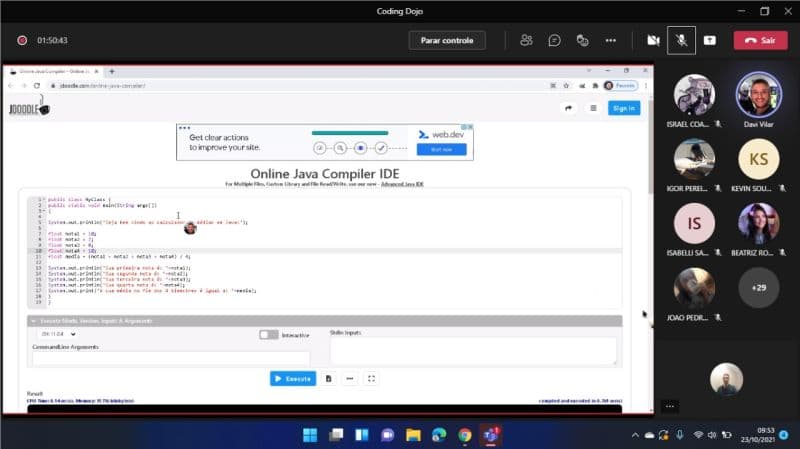Click the JDoodle Sign in button
The height and width of the screenshot is (449, 800).
point(623,108)
